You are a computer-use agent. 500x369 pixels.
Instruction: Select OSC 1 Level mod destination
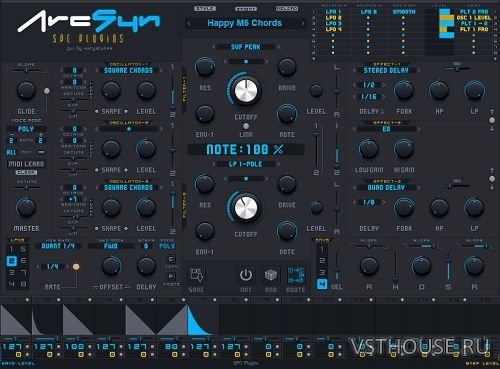click(473, 18)
